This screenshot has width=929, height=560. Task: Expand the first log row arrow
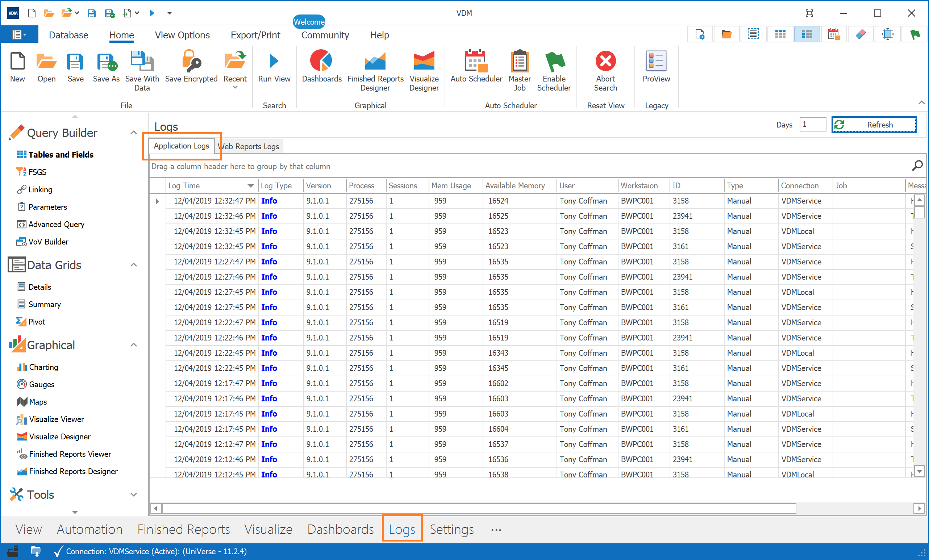158,201
